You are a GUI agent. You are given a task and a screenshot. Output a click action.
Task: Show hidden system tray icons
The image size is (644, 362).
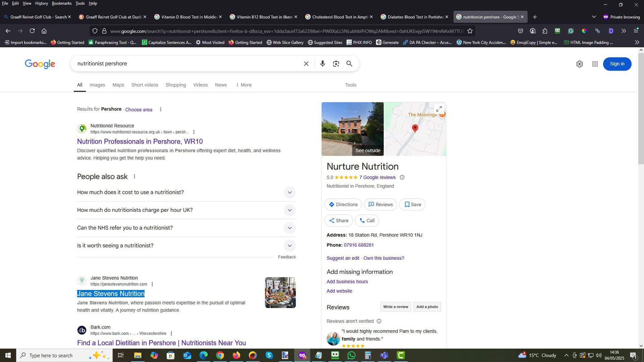566,355
